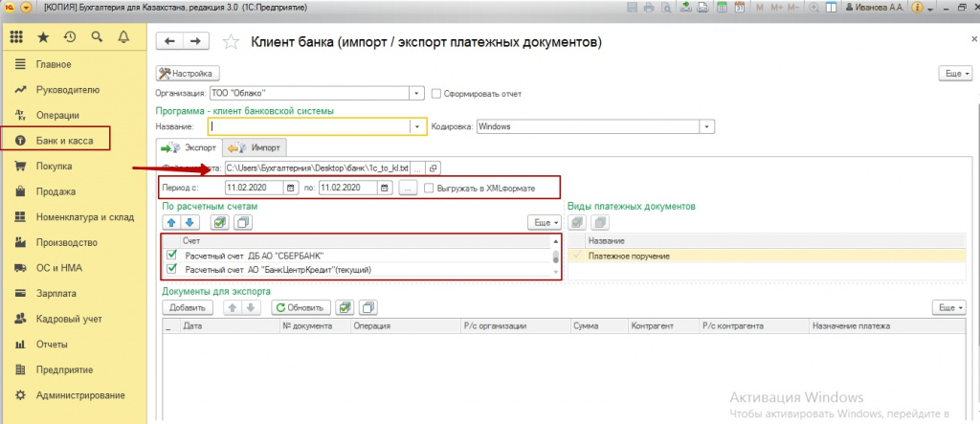Screen dimensions: 980x424
Task: Open the calculator icon in title bar
Action: (724, 8)
